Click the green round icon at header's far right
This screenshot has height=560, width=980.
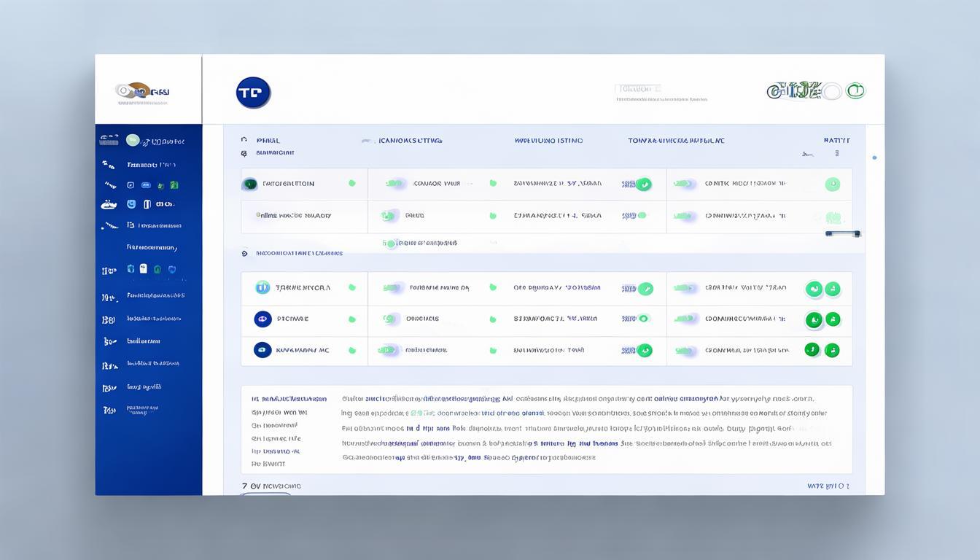[855, 91]
